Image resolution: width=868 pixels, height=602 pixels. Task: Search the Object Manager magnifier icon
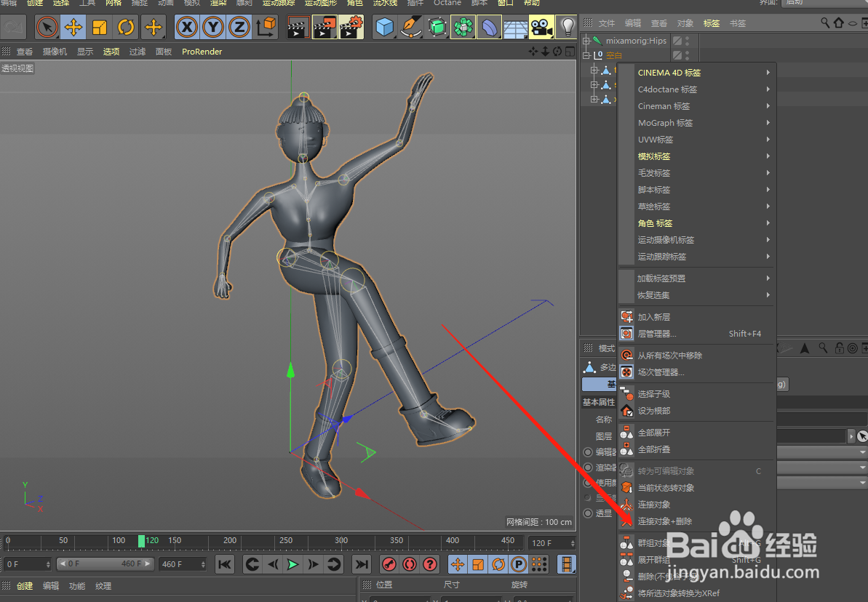[825, 23]
